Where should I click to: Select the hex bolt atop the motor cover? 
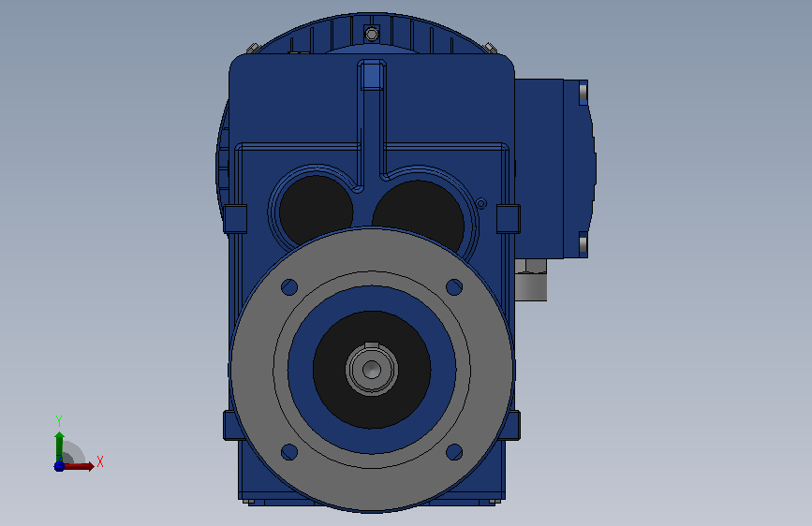(371, 35)
